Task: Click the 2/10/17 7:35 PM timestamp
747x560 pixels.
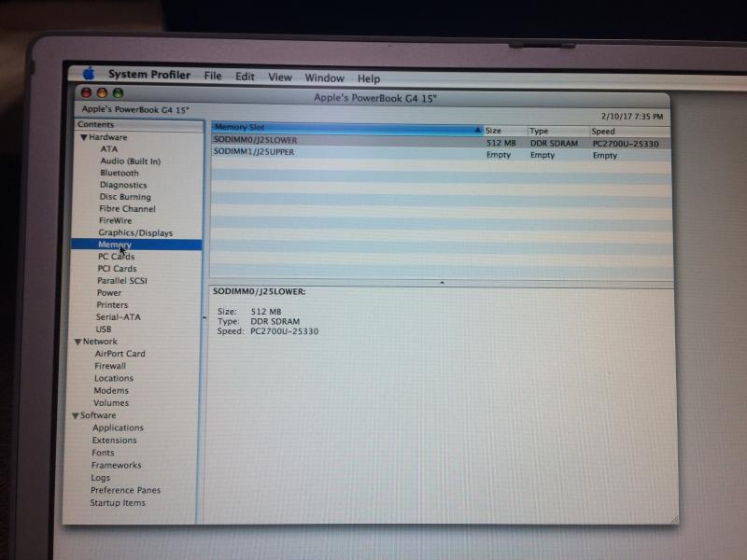Action: tap(632, 116)
